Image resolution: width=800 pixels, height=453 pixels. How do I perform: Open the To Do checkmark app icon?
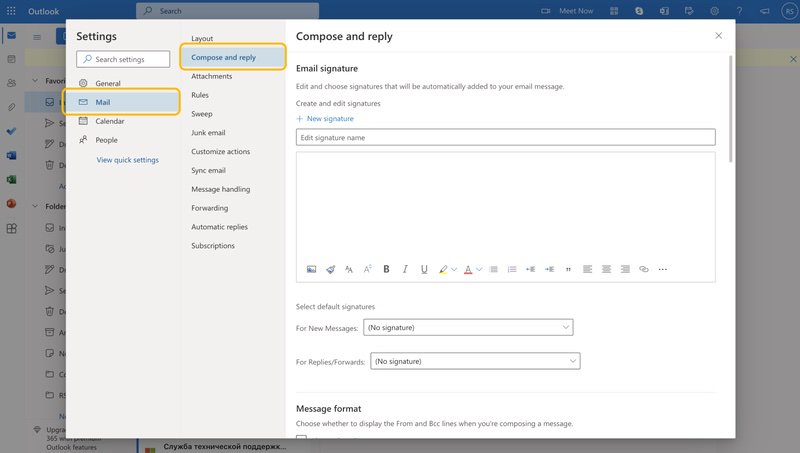(11, 131)
